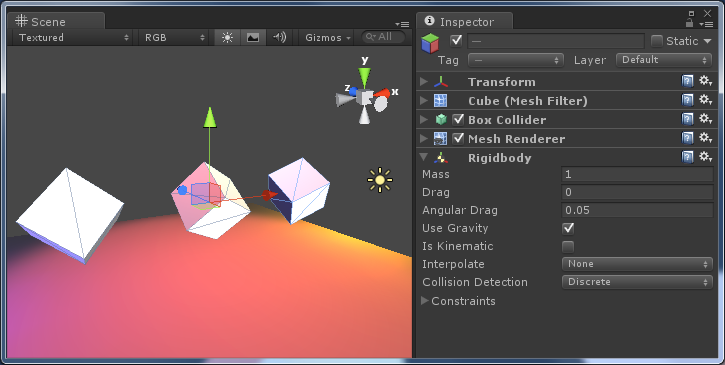Tick the Static checkbox
Viewport: 725px width, 365px height.
click(x=657, y=41)
